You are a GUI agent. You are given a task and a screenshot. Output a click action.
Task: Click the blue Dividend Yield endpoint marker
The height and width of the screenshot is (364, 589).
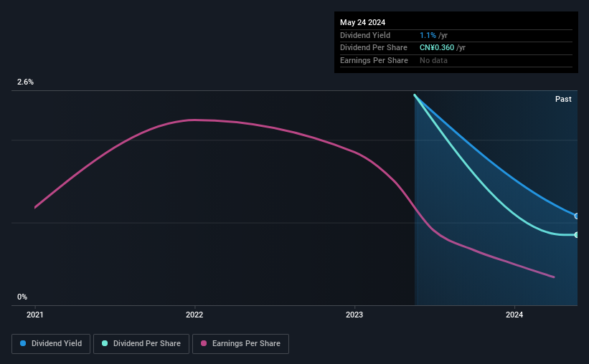577,216
